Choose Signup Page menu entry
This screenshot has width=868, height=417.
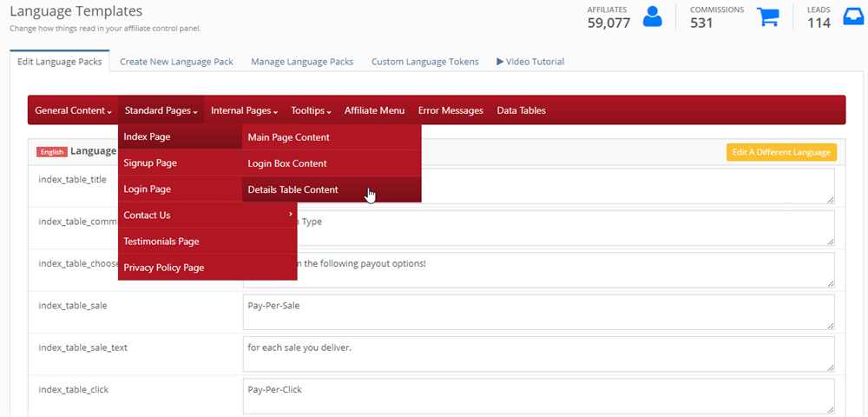[x=180, y=162]
